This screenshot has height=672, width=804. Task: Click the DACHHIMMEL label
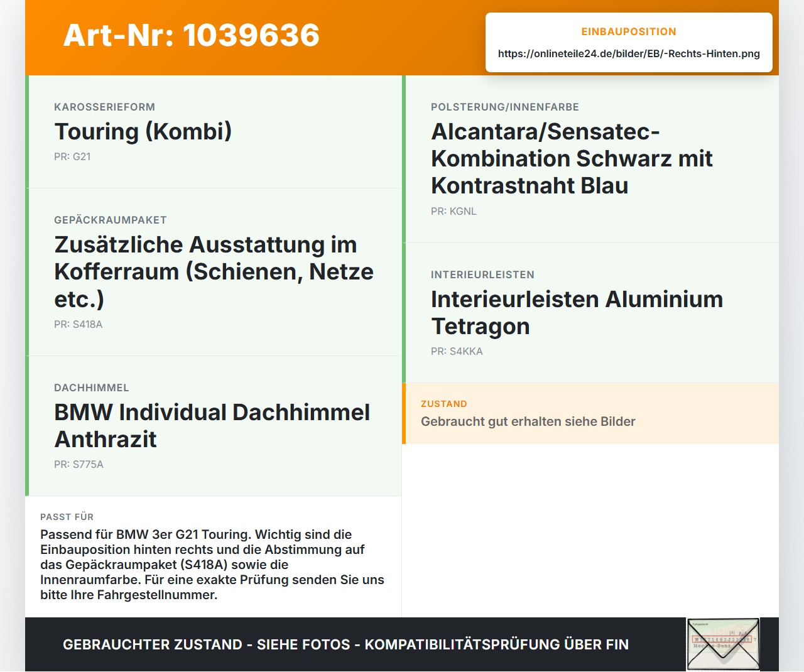pyautogui.click(x=92, y=387)
